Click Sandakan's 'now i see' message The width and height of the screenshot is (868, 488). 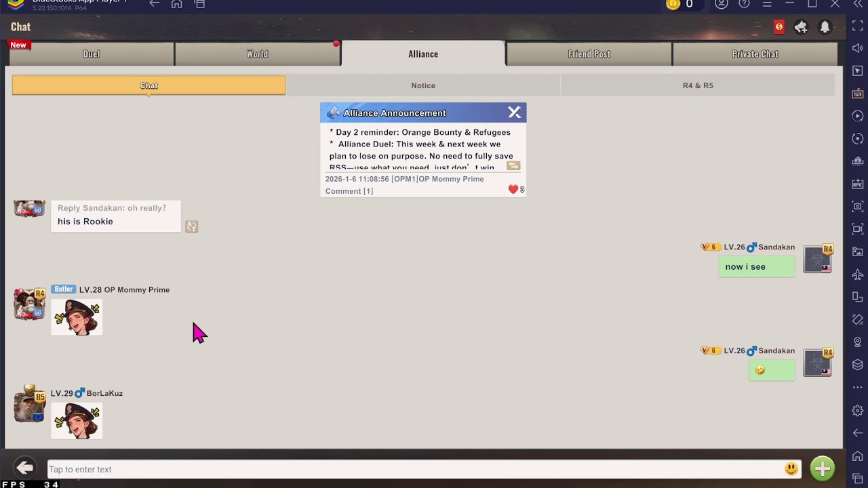tap(757, 266)
